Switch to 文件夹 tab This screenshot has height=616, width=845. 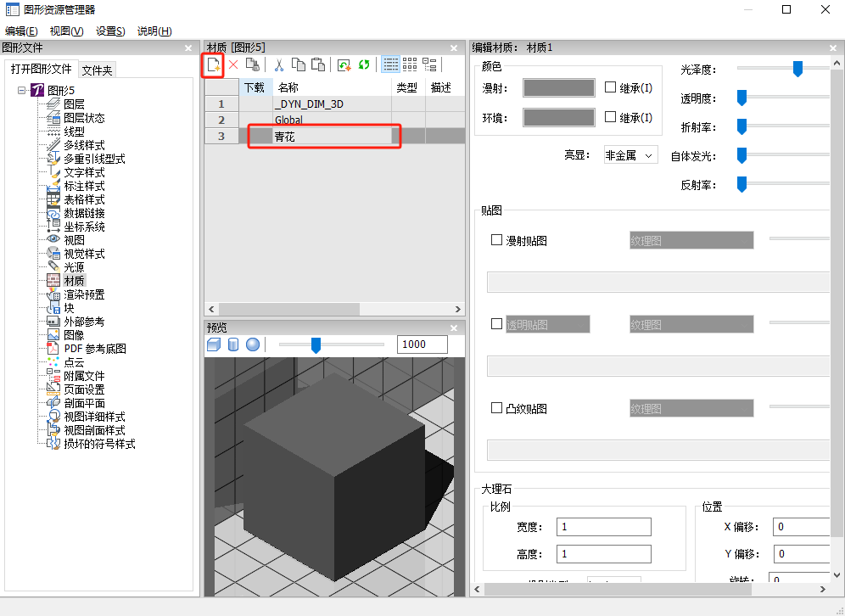[x=97, y=70]
